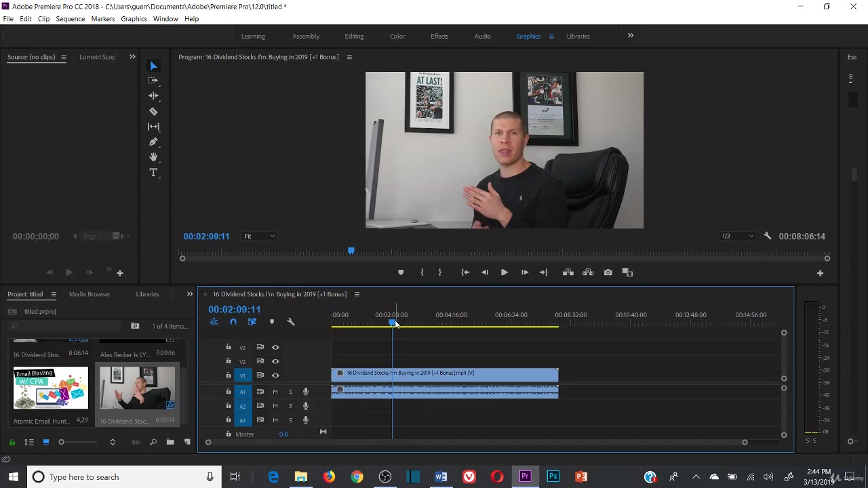This screenshot has height=488, width=868.
Task: Open playback resolution 1/2 dropdown
Action: click(x=737, y=236)
